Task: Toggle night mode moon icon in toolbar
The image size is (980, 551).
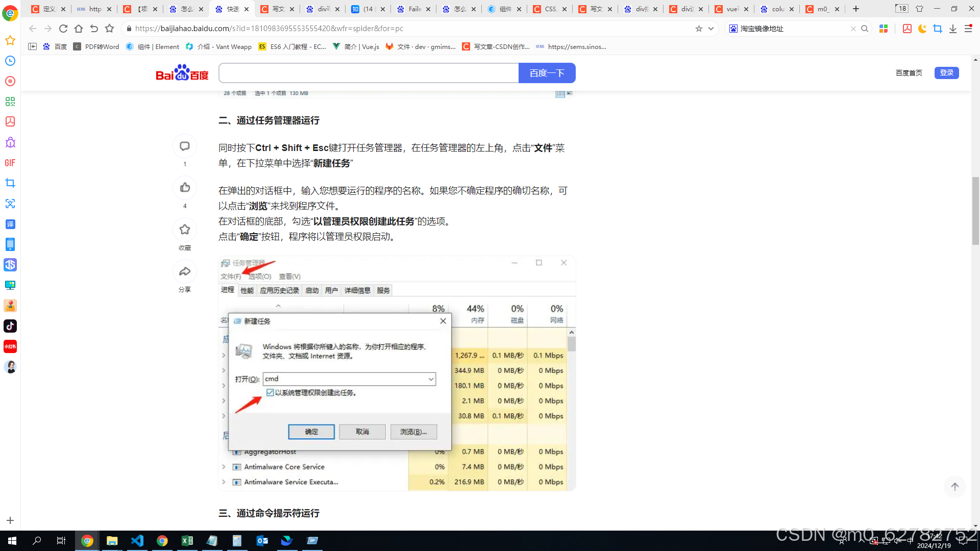Action: coord(922,29)
